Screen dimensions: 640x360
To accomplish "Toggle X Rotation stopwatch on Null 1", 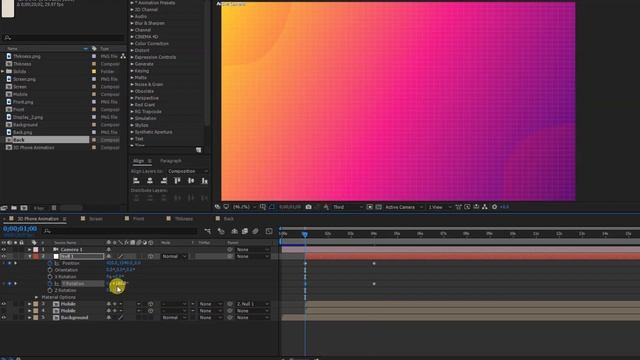I will click(x=50, y=277).
